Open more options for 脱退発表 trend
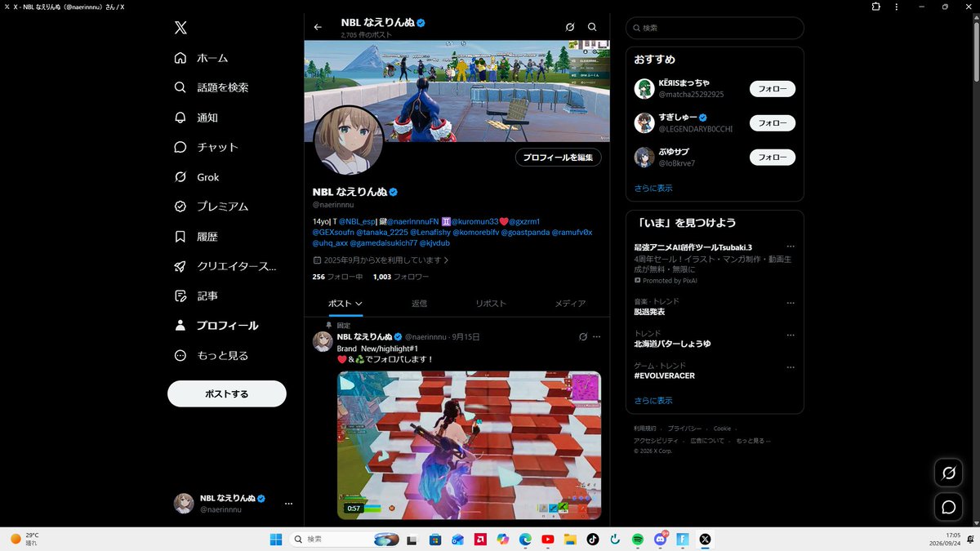This screenshot has width=980, height=551. click(x=790, y=303)
